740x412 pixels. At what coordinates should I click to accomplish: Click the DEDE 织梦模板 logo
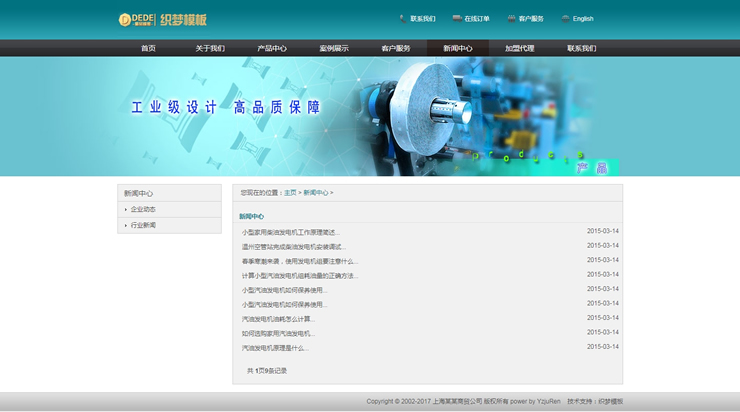click(x=162, y=19)
